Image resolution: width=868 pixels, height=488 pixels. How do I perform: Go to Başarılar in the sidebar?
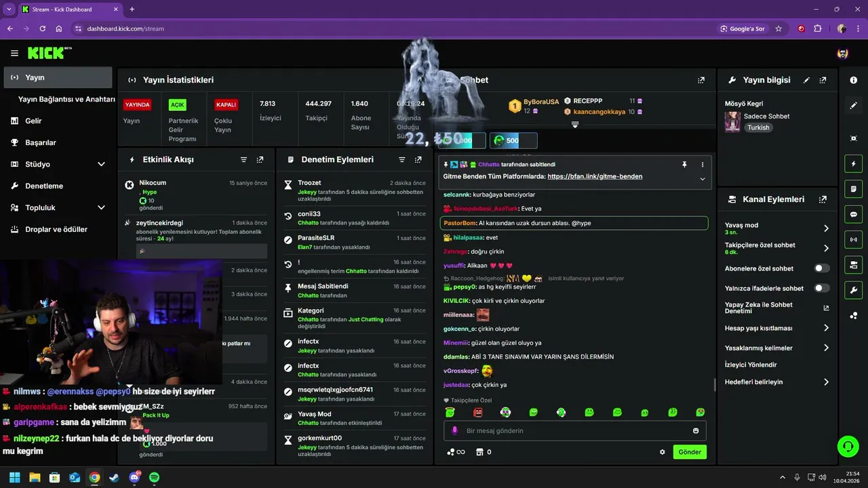(x=58, y=142)
